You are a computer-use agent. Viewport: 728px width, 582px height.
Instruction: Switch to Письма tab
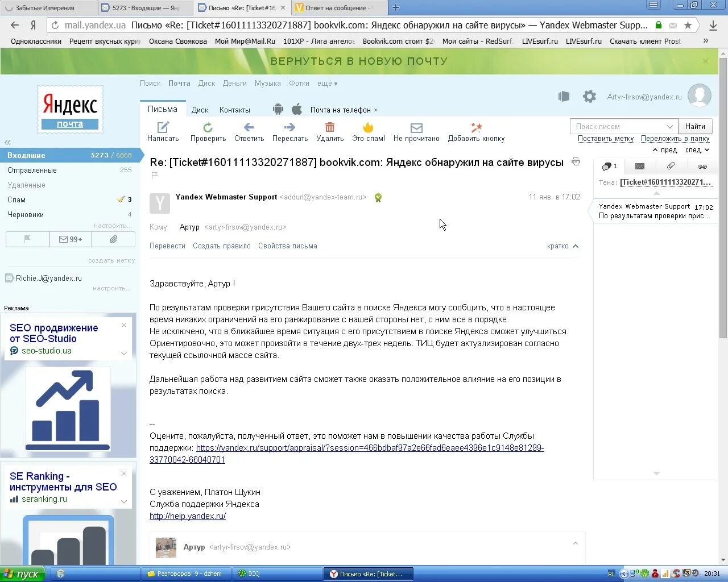click(x=163, y=109)
